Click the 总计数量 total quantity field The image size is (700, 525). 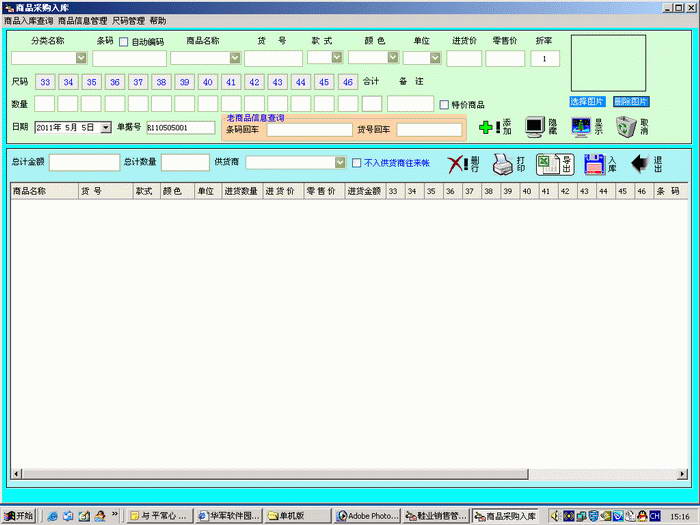tap(185, 162)
